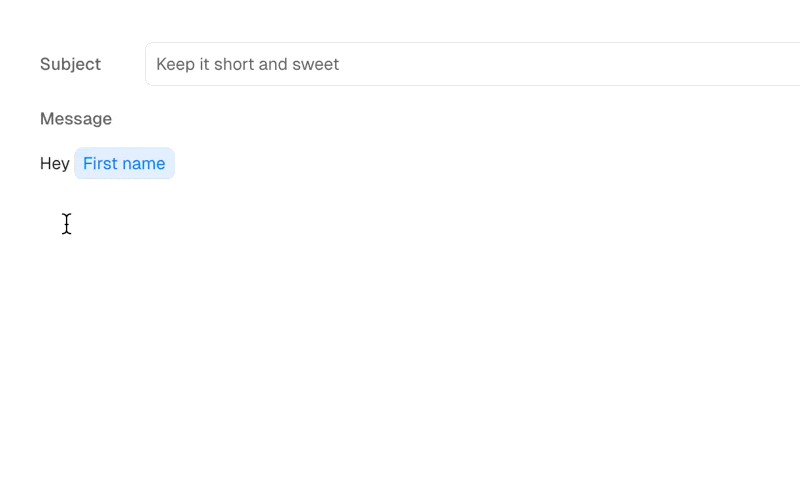Place cursor right after the First name chip
The width and height of the screenshot is (800, 486).
[177, 164]
